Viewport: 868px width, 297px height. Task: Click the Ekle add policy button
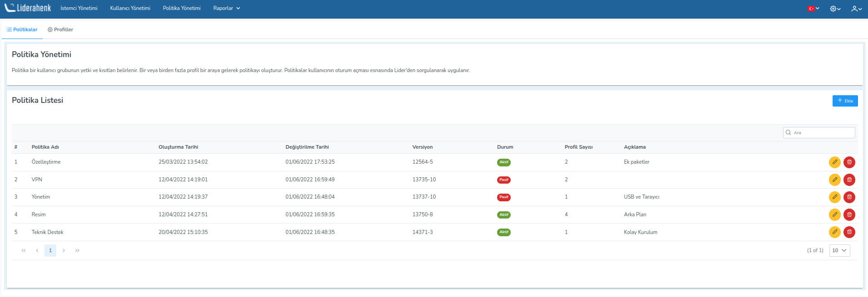coord(845,101)
